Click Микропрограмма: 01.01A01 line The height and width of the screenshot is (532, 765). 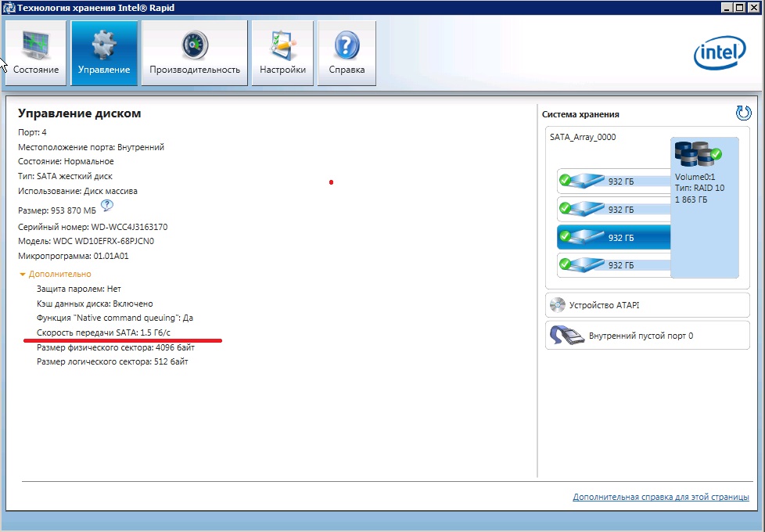click(x=74, y=256)
